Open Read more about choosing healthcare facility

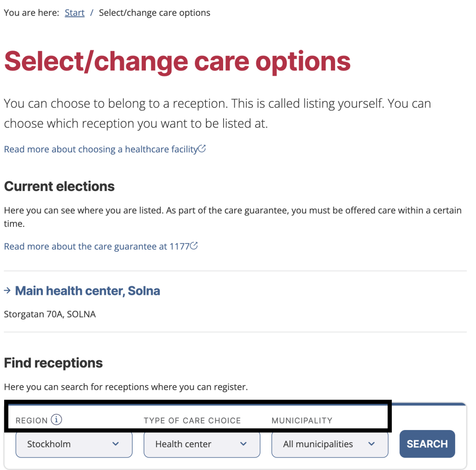point(101,149)
